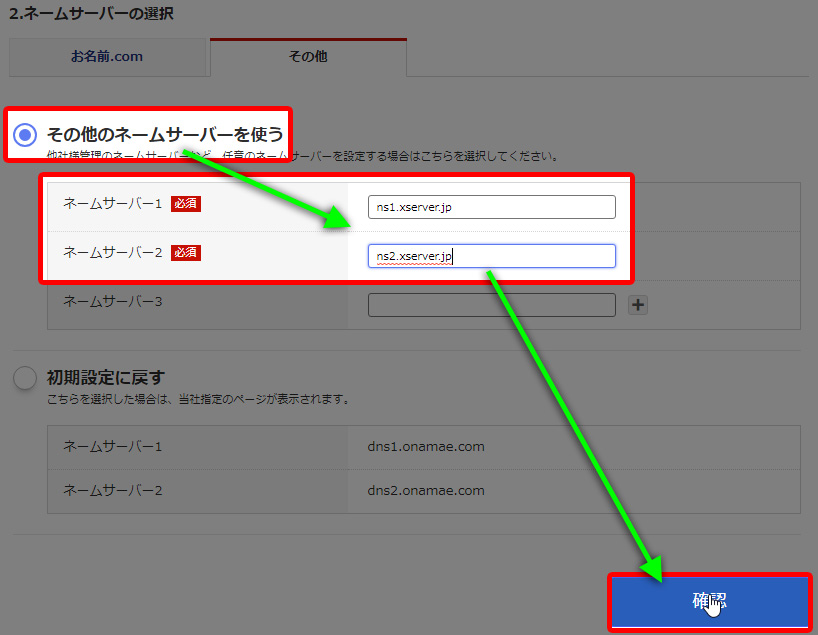Click the description text under 初期設定に戻す
The height and width of the screenshot is (635, 818).
(197, 399)
